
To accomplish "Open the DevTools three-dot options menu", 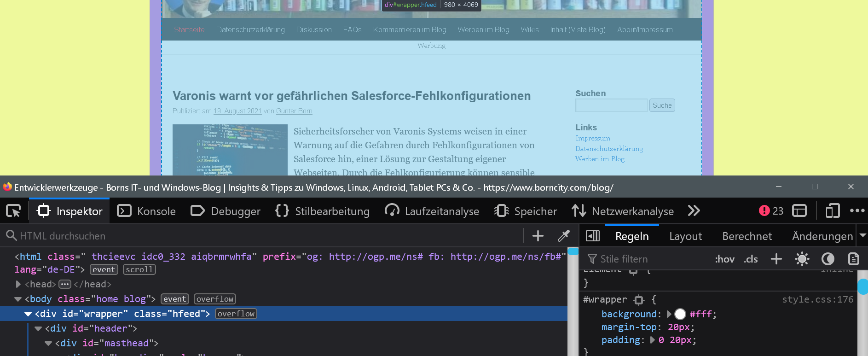I will click(x=857, y=211).
